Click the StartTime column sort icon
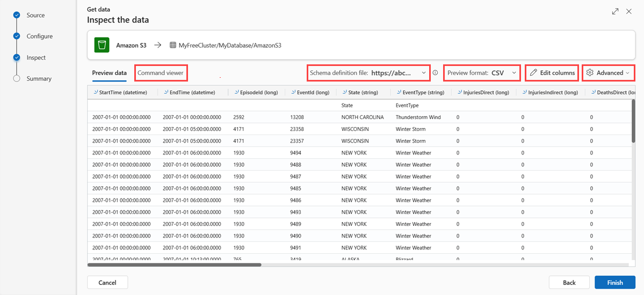 (x=96, y=92)
